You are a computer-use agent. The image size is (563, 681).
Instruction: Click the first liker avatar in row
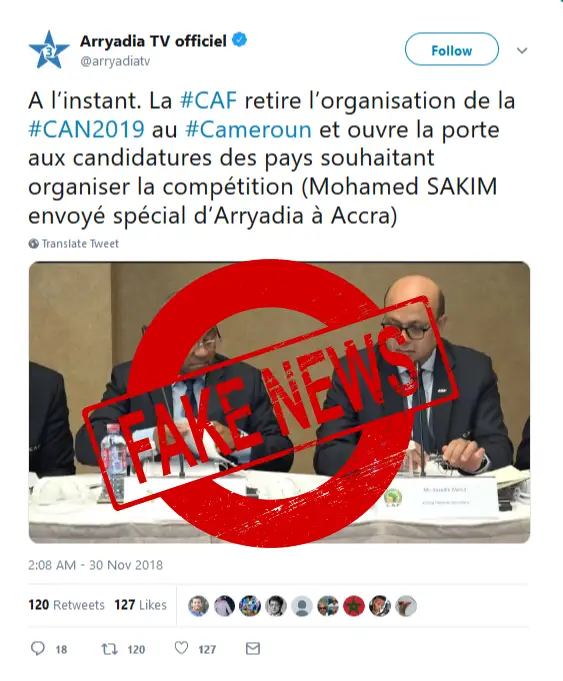click(x=198, y=605)
